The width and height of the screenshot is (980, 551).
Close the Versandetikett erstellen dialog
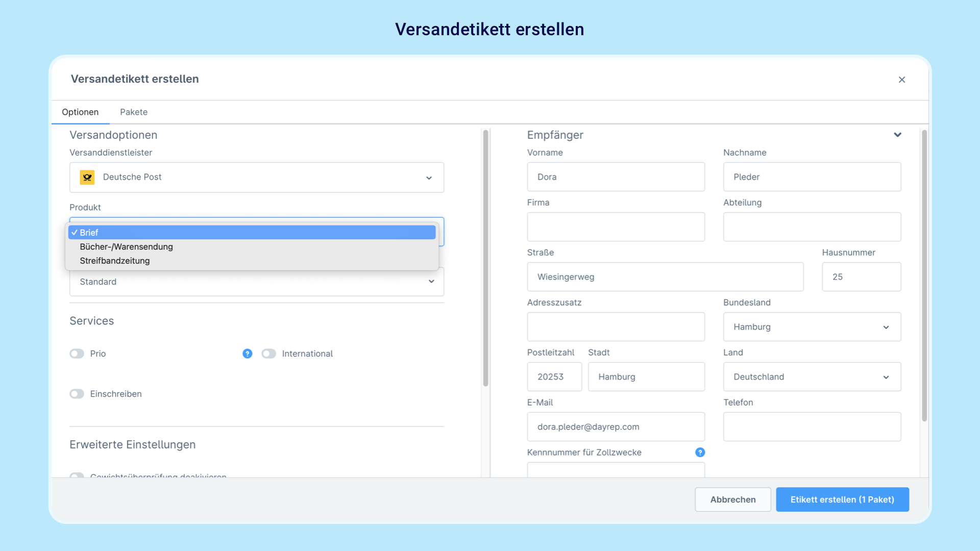pyautogui.click(x=902, y=80)
